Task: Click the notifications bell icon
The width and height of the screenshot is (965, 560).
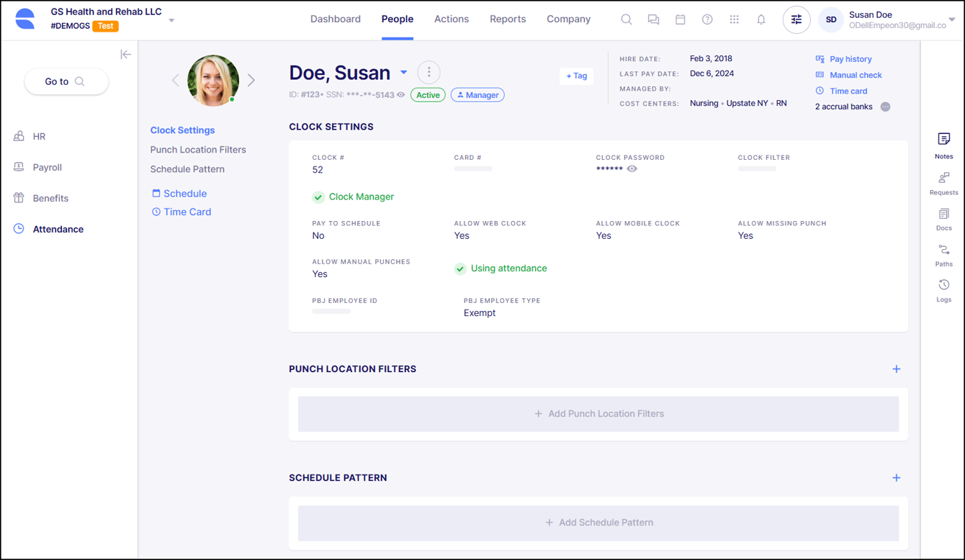Action: click(x=761, y=19)
